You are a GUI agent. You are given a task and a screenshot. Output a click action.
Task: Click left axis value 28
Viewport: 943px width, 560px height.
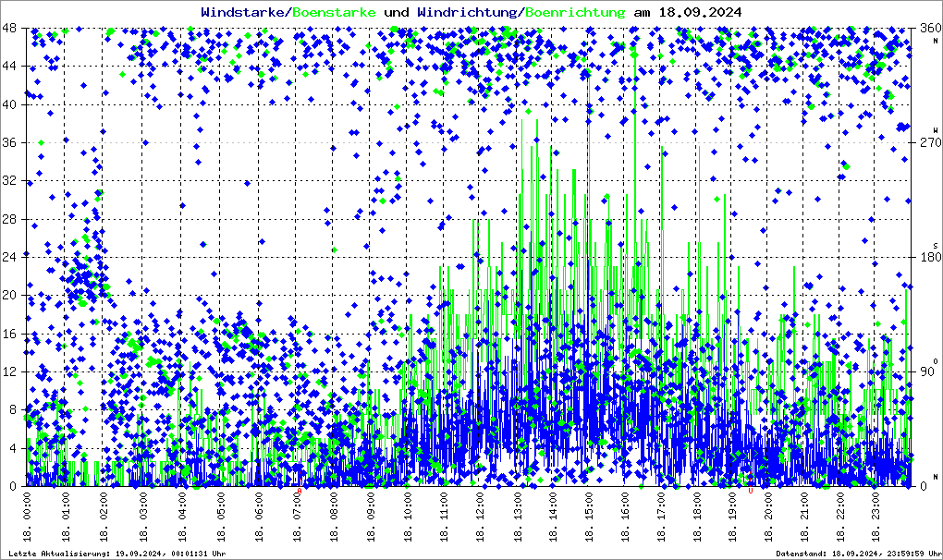pos(8,219)
